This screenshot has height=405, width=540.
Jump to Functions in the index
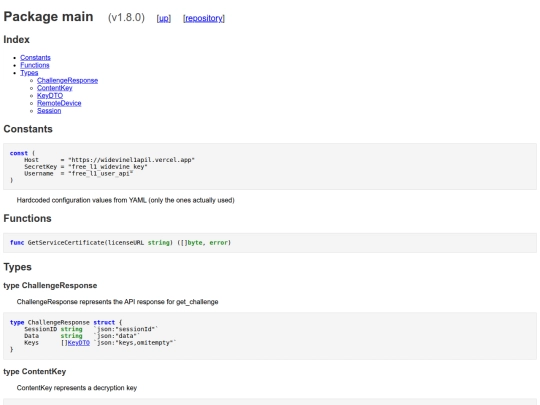[35, 65]
